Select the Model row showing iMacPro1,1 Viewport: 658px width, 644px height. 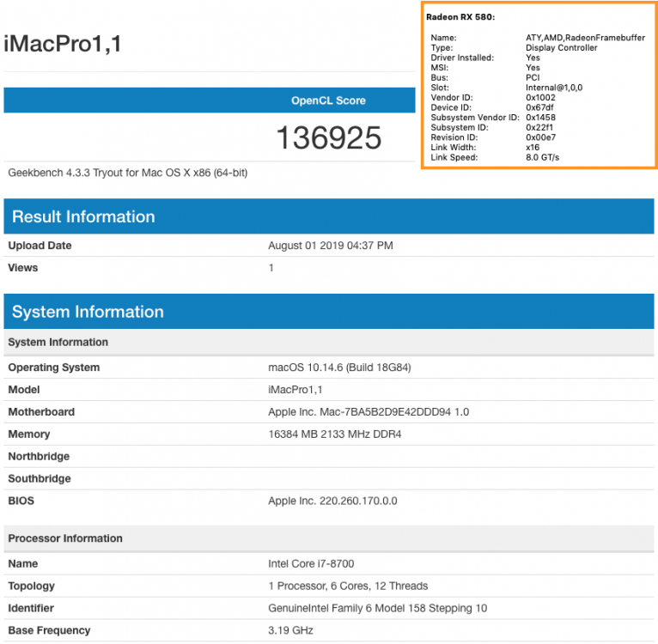329,390
